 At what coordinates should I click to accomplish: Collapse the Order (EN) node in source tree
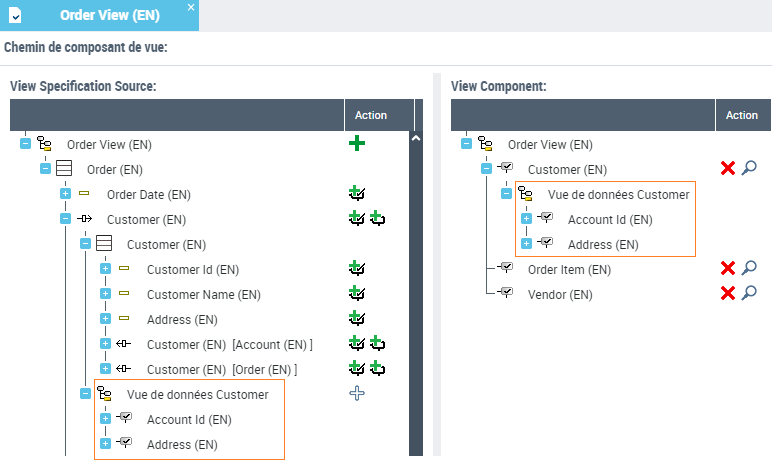45,169
